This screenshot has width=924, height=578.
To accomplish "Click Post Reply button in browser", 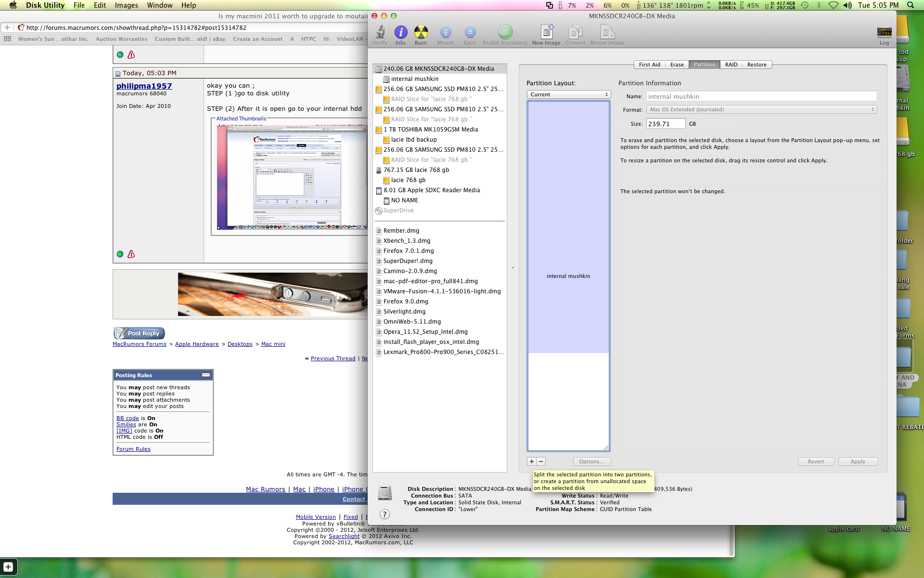I will (139, 333).
